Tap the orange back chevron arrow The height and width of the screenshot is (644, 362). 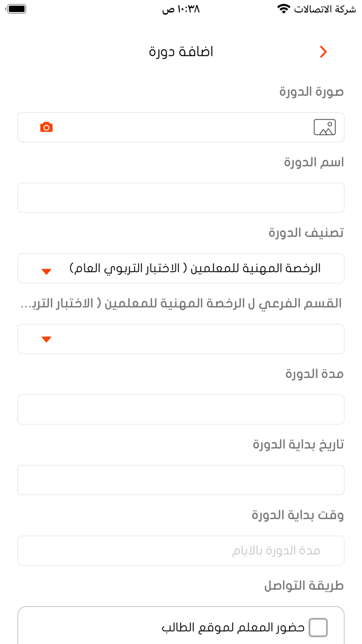pyautogui.click(x=323, y=52)
